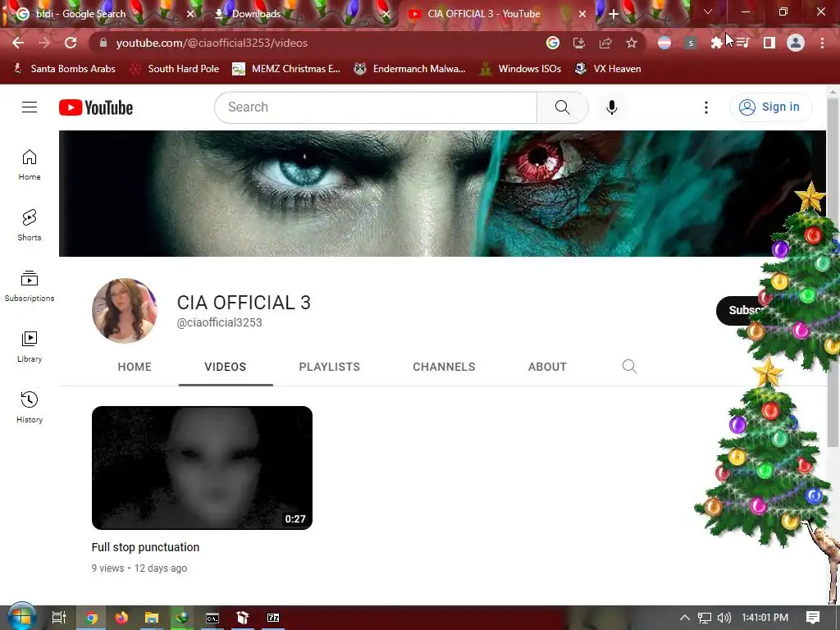Bookmark this page with the star icon
Viewport: 840px width, 630px height.
(x=632, y=43)
